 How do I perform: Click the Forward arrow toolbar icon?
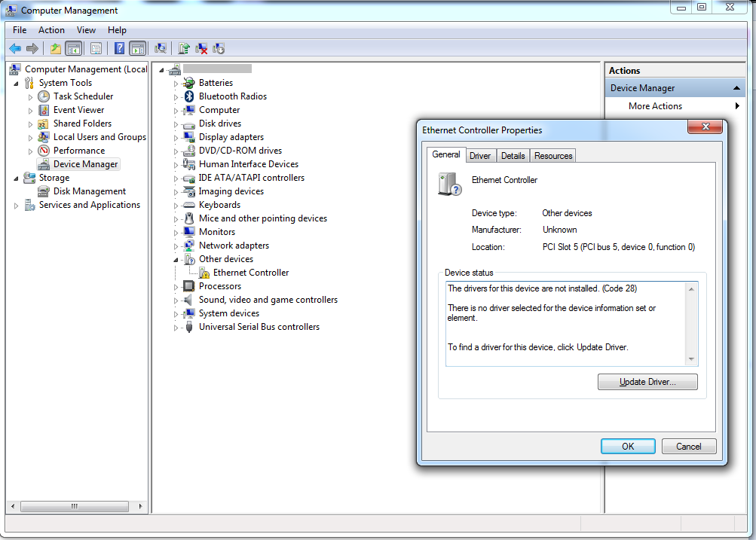32,48
